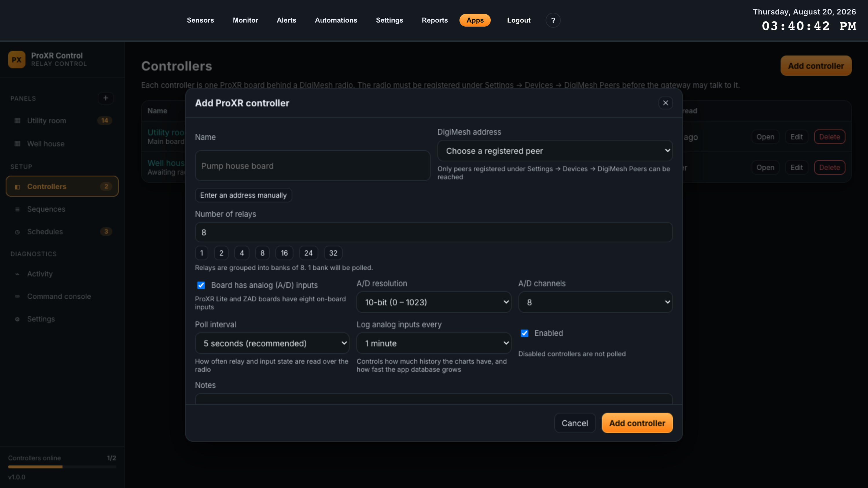The height and width of the screenshot is (488, 868).
Task: Click the sidebar Settings gear icon
Action: point(18,319)
